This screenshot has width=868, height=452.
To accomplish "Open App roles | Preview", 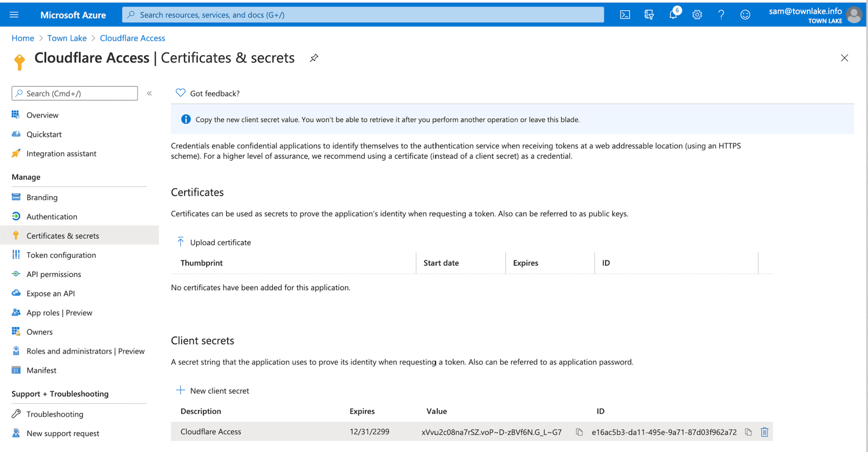I will click(59, 313).
